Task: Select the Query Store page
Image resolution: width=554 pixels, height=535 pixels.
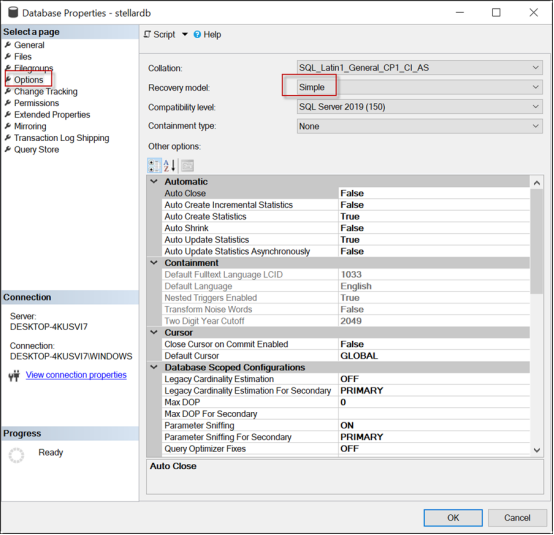Action: tap(36, 149)
